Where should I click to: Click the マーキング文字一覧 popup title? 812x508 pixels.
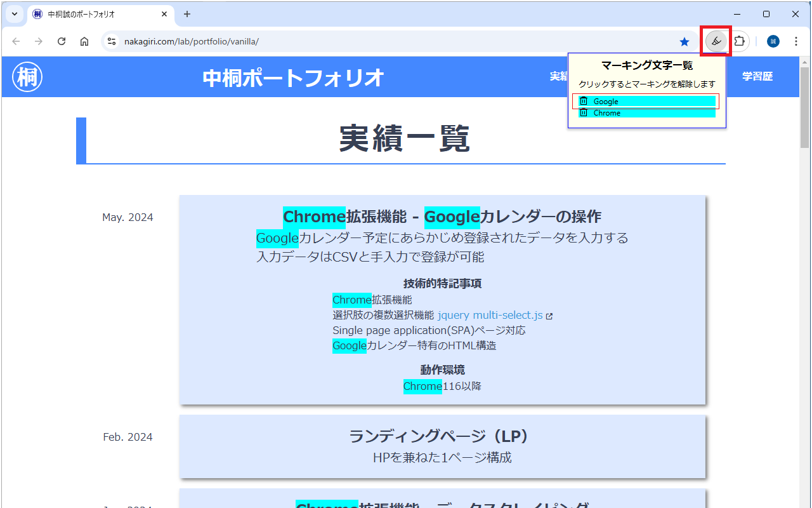click(647, 65)
